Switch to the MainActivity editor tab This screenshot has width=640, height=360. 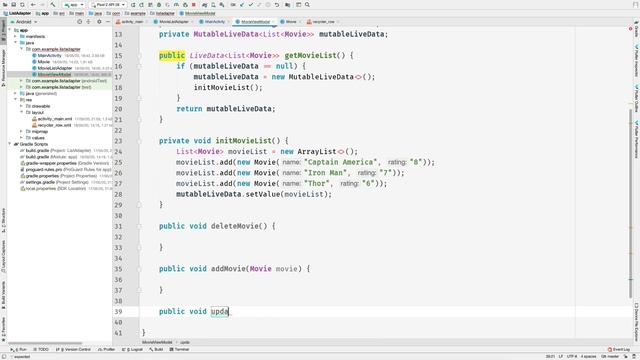click(214, 22)
